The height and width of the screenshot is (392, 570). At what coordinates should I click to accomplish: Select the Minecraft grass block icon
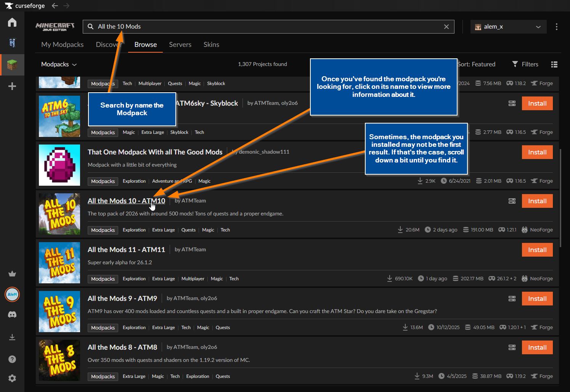12,64
